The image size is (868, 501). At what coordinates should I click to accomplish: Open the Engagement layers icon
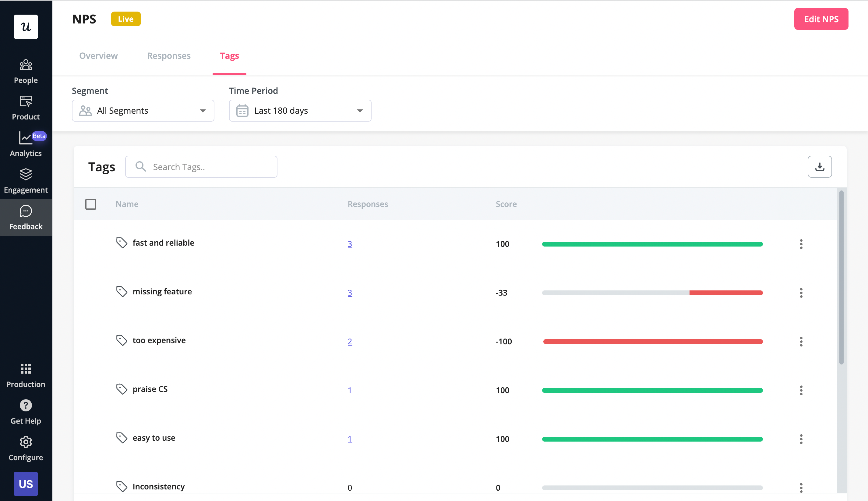tap(26, 174)
